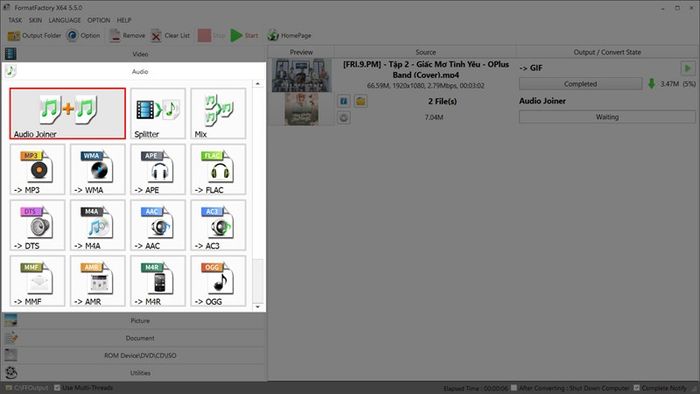Open the SKIN menu
The image size is (700, 394).
(35, 20)
